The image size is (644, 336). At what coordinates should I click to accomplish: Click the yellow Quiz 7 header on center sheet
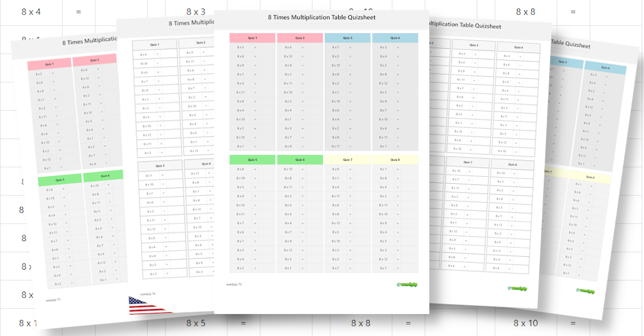(x=348, y=160)
